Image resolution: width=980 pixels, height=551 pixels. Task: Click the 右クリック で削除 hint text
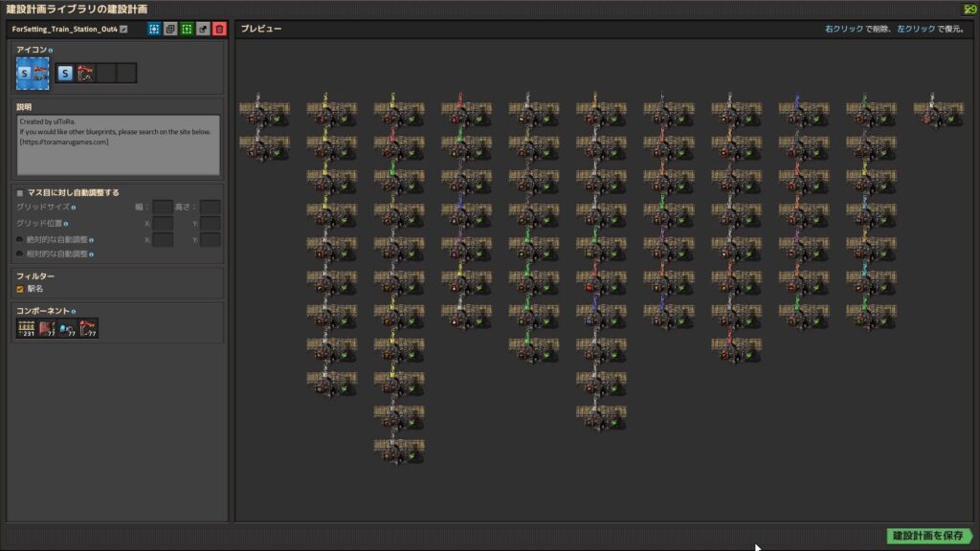coord(857,29)
